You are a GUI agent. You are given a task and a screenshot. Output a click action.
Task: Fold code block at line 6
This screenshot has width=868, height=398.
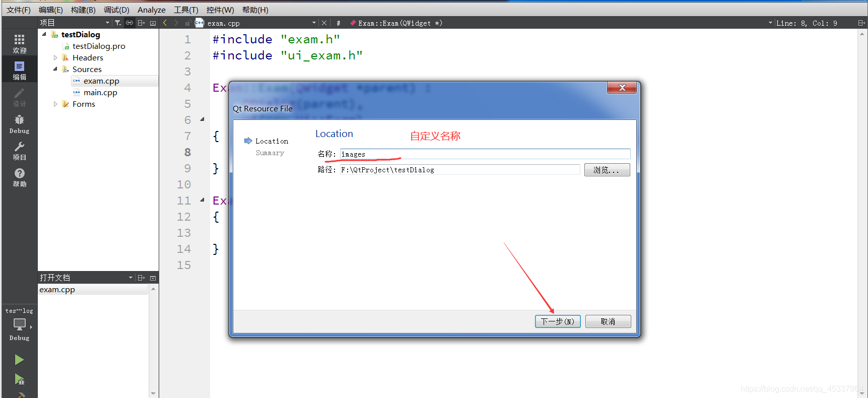(x=203, y=119)
